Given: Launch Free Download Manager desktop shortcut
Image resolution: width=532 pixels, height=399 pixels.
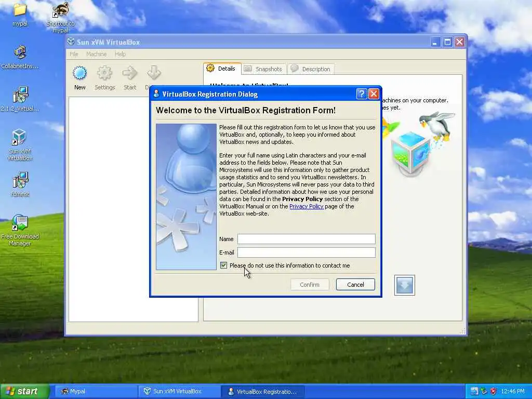Looking at the screenshot, I should [20, 230].
